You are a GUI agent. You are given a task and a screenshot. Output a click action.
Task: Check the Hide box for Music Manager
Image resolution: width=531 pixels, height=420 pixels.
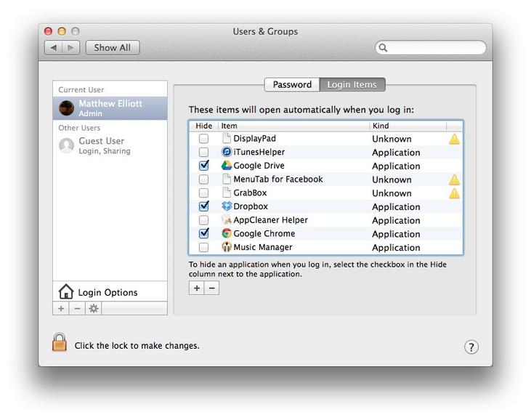pos(203,247)
